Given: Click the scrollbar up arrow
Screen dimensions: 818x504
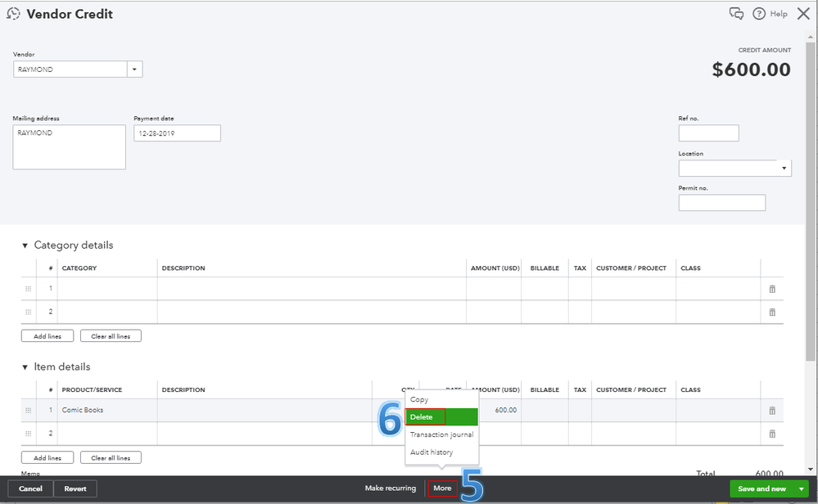Looking at the screenshot, I should pyautogui.click(x=810, y=37).
